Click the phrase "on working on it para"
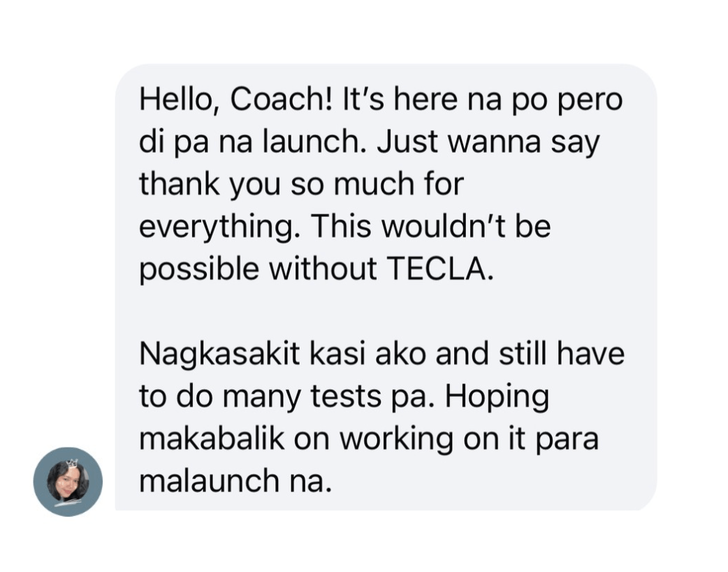Viewport: 728px width, 572px height. pyautogui.click(x=446, y=439)
